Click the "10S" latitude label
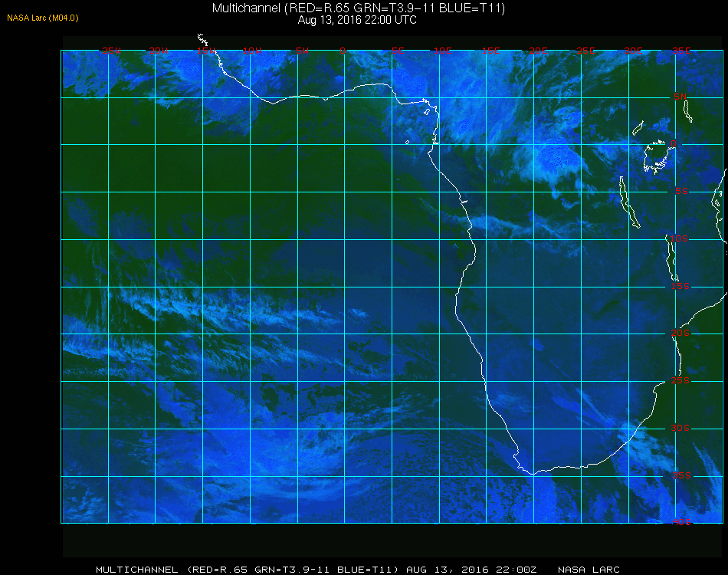Image resolution: width=728 pixels, height=575 pixels. pyautogui.click(x=678, y=238)
